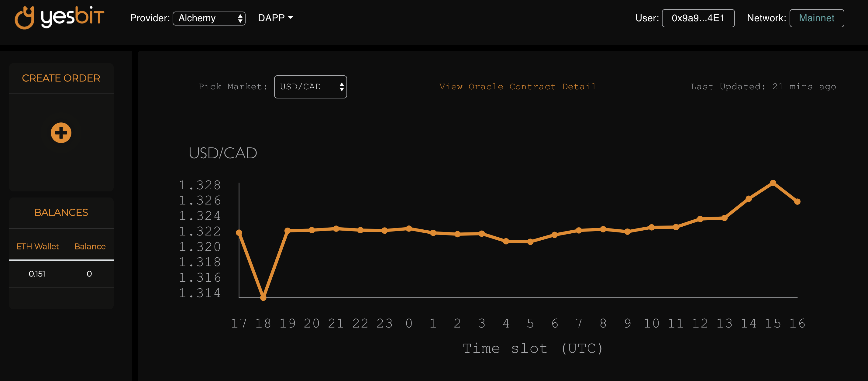The width and height of the screenshot is (868, 381).
Task: Click the peak data point at slot 15
Action: point(773,183)
